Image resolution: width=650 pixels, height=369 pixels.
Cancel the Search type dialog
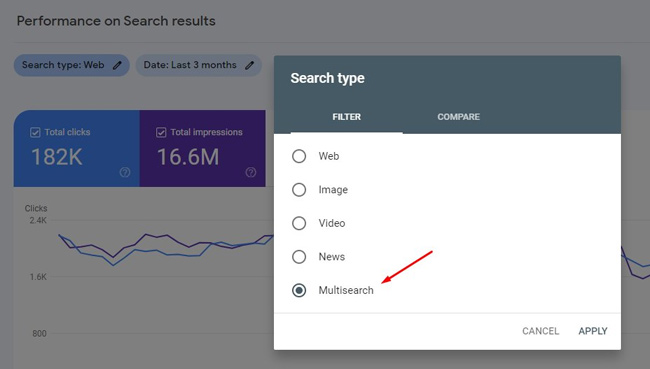pyautogui.click(x=541, y=331)
